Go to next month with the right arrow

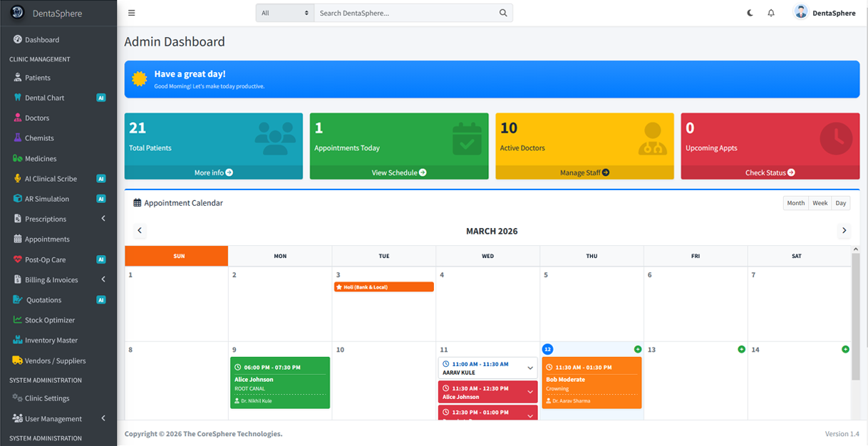pos(844,231)
